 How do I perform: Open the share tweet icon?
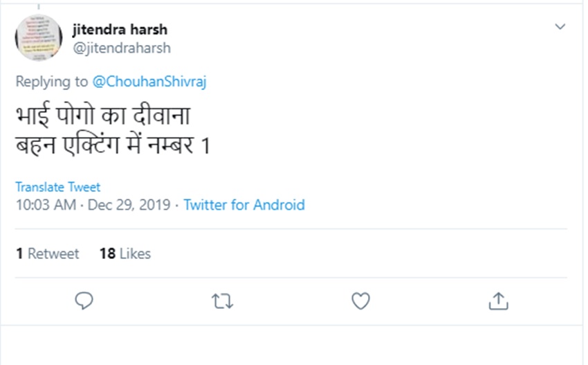[x=498, y=301]
